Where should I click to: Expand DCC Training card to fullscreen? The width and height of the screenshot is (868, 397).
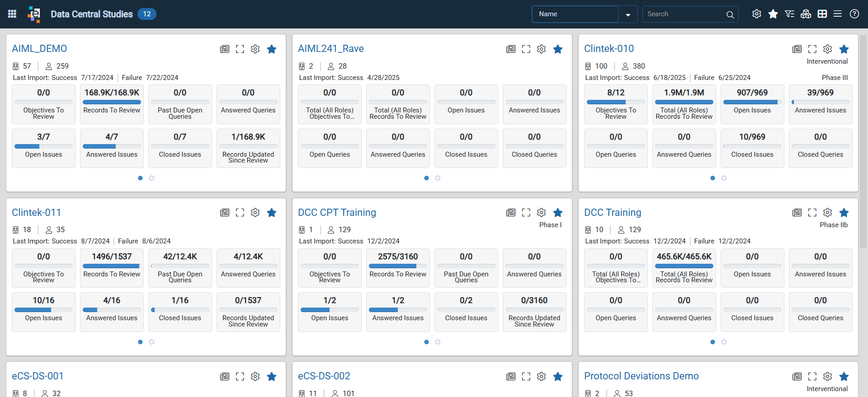coord(812,212)
